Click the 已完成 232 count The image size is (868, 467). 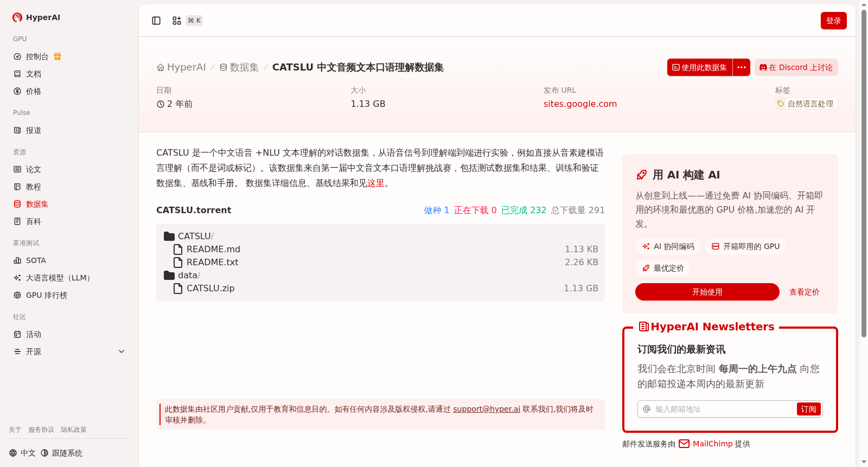pos(524,210)
